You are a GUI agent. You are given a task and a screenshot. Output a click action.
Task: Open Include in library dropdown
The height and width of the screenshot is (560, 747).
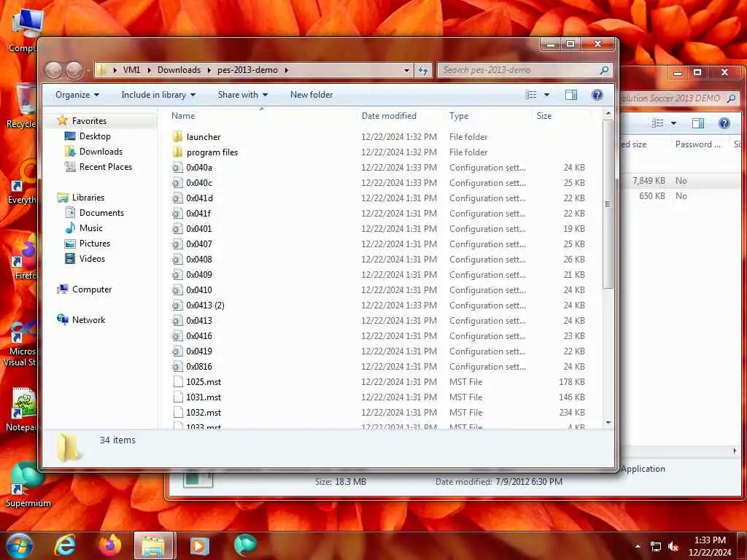(x=158, y=95)
